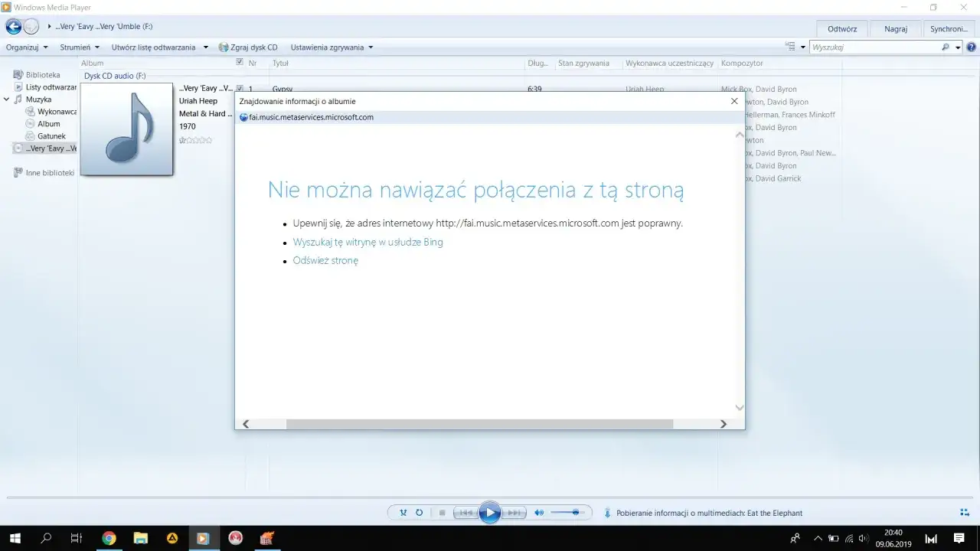
Task: Click the Odśwież stronę link
Action: [325, 260]
